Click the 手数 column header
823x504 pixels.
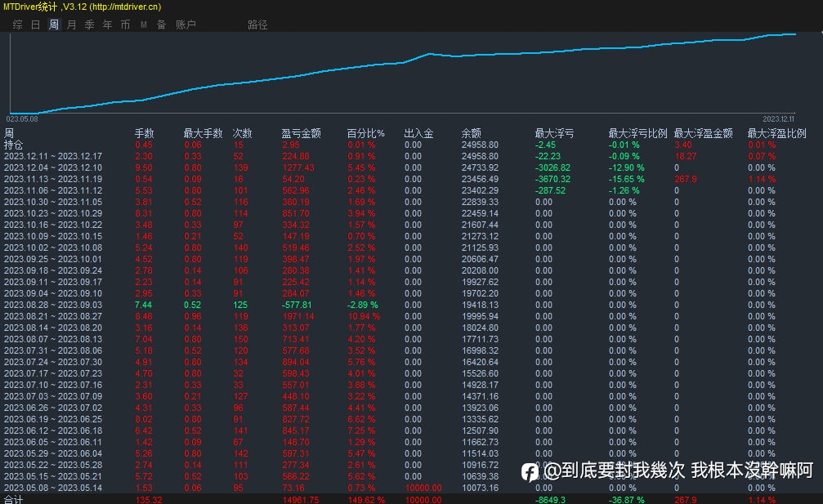tap(145, 133)
